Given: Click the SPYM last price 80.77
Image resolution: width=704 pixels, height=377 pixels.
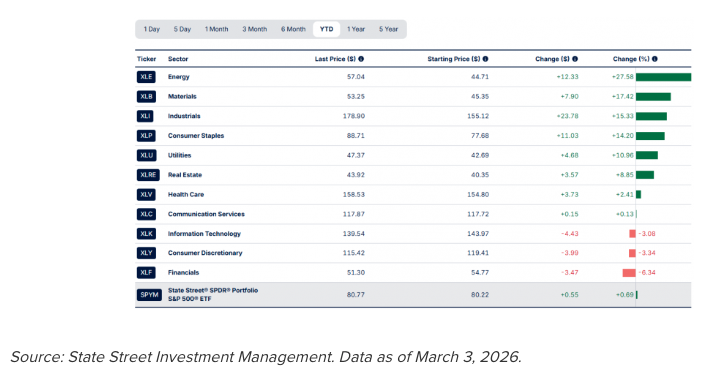Looking at the screenshot, I should point(356,295).
